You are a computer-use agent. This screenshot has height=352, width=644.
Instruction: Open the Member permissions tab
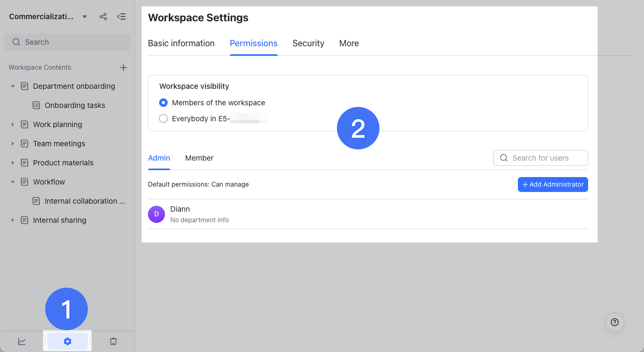point(199,158)
